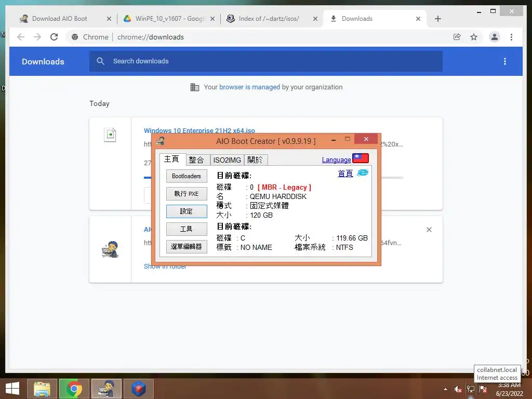
Task: Click the muted volume tray icon
Action: (x=458, y=389)
